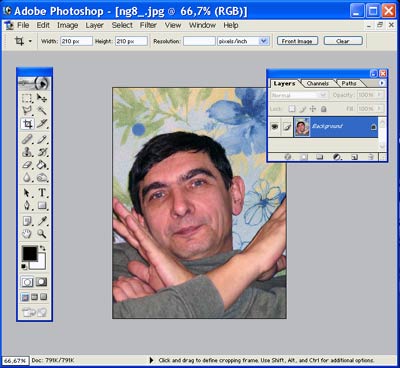Open the Edit menu
This screenshot has height=368, width=400.
tap(43, 25)
